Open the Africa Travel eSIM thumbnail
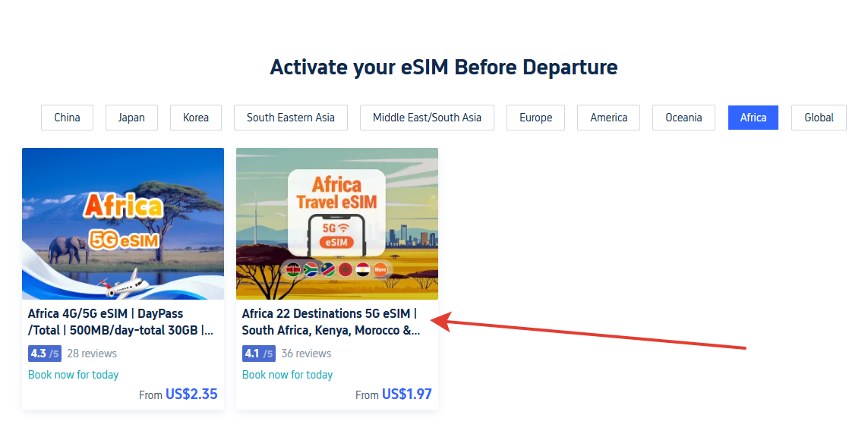This screenshot has width=868, height=440. pos(337,224)
